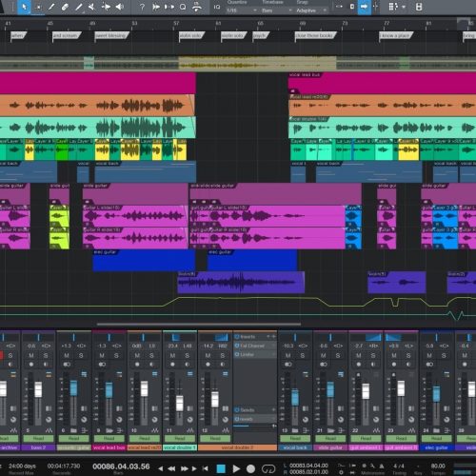Click the Fast Forward transport button
The height and width of the screenshot is (476, 476).
click(x=184, y=468)
